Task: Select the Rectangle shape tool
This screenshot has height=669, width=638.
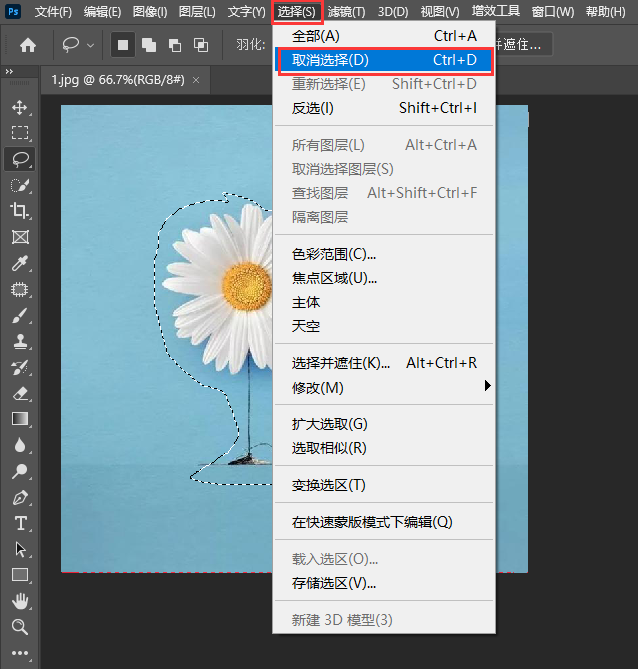Action: 20,575
